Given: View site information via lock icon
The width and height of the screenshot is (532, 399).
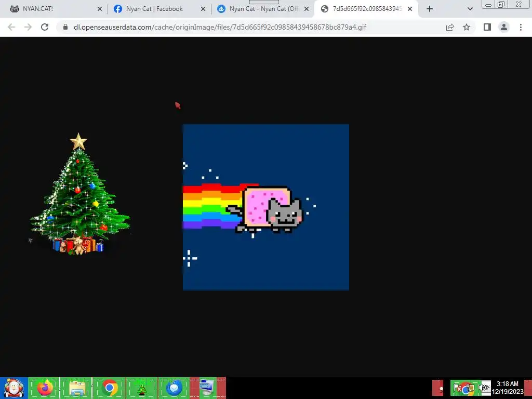Looking at the screenshot, I should (x=65, y=27).
